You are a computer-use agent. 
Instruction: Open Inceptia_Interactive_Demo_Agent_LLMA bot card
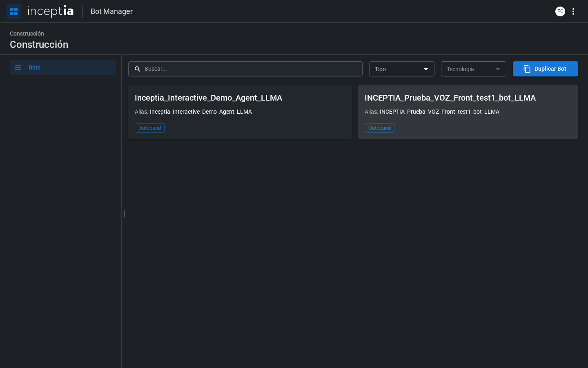pyautogui.click(x=240, y=112)
